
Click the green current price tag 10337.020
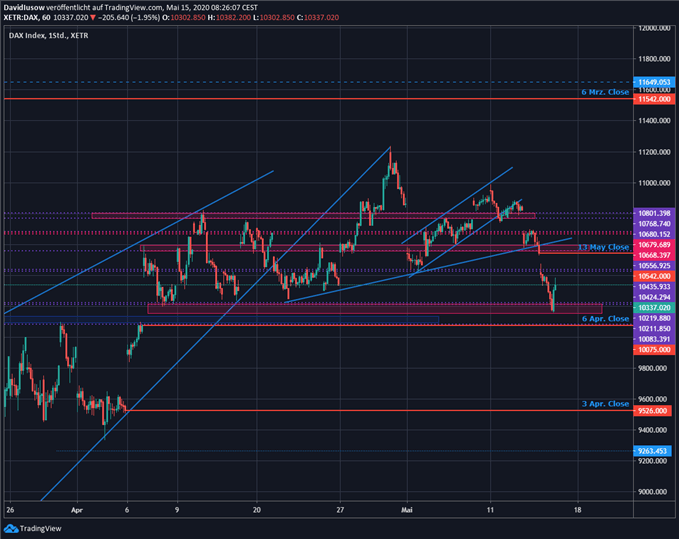tap(653, 308)
